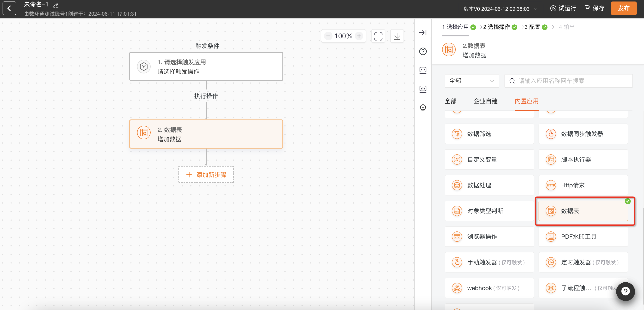This screenshot has height=310, width=644.
Task: Open the 全部 category dropdown
Action: point(472,81)
